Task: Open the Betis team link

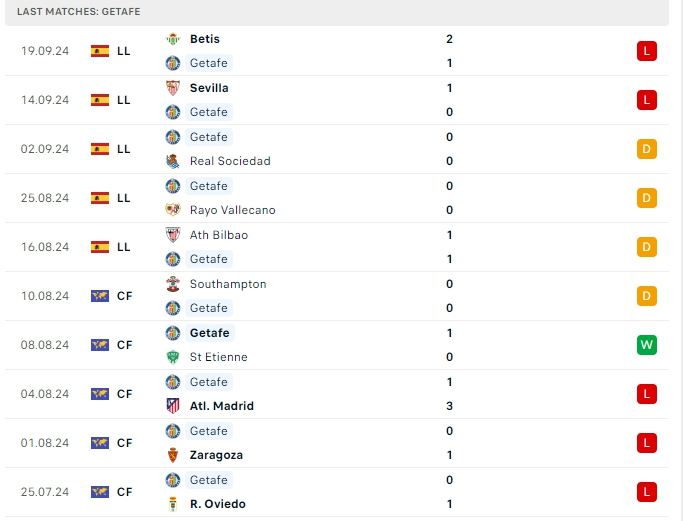Action: point(204,39)
